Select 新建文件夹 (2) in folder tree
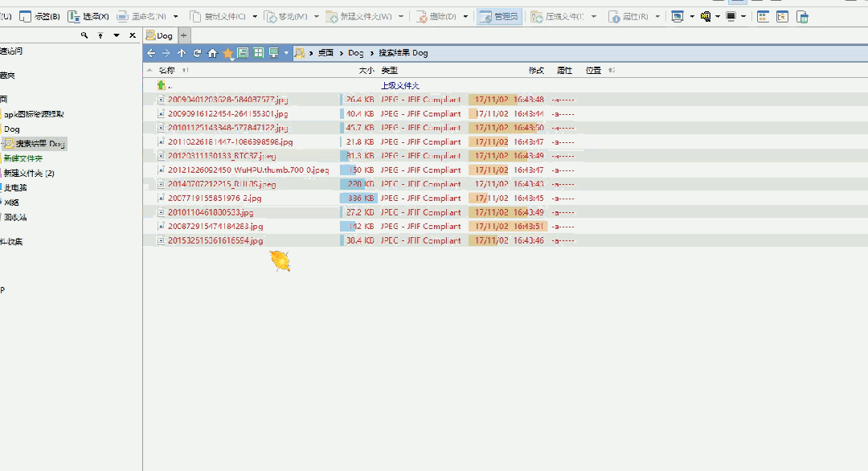This screenshot has height=471, width=868. (x=29, y=174)
